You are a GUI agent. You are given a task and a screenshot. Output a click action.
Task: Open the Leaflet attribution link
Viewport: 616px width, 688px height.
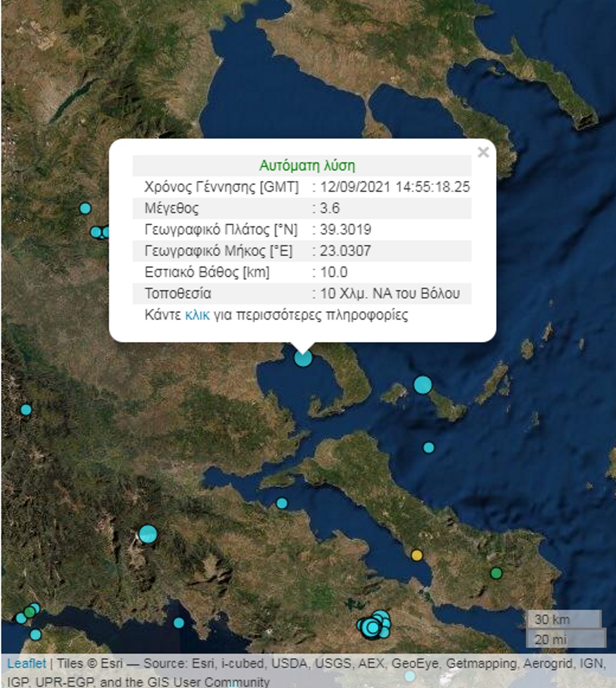pos(26,664)
